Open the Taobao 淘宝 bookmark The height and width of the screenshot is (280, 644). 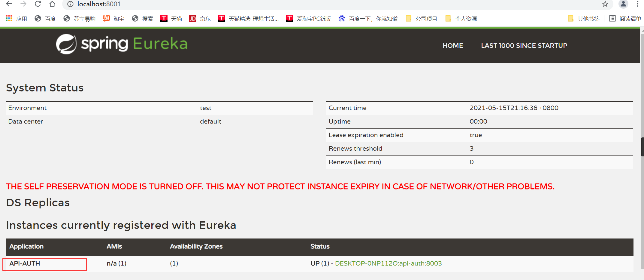click(113, 18)
